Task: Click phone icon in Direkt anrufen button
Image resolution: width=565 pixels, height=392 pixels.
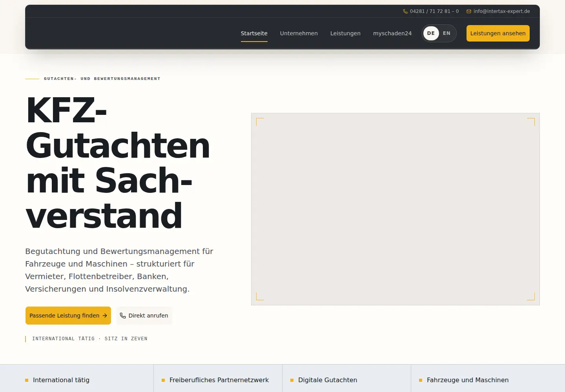Action: tap(123, 316)
